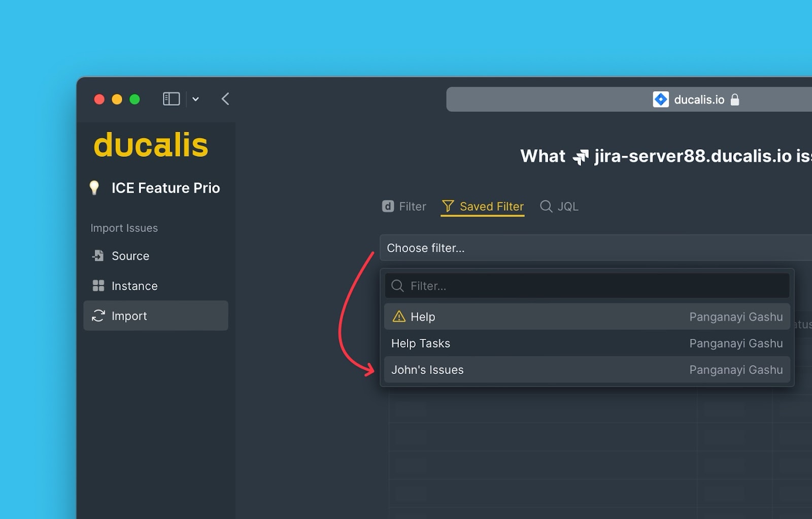Click the Import sync arrows icon
This screenshot has height=519, width=812.
[x=98, y=316]
